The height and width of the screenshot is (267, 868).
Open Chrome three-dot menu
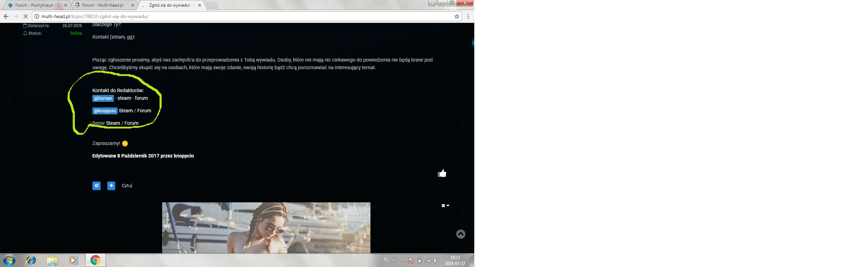[x=468, y=16]
